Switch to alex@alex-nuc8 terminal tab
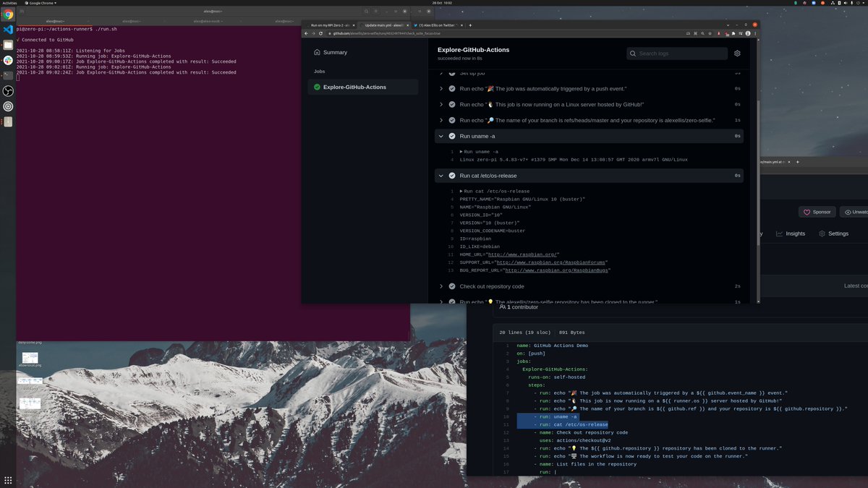868x488 pixels. (208, 21)
